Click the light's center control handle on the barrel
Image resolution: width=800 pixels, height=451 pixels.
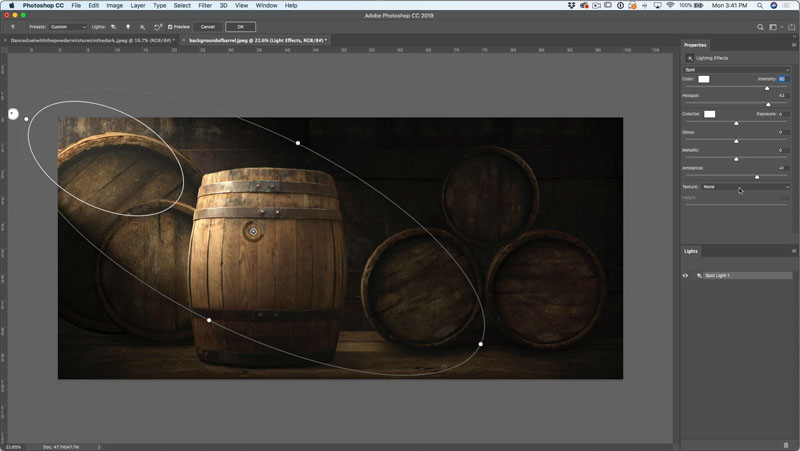[x=253, y=232]
